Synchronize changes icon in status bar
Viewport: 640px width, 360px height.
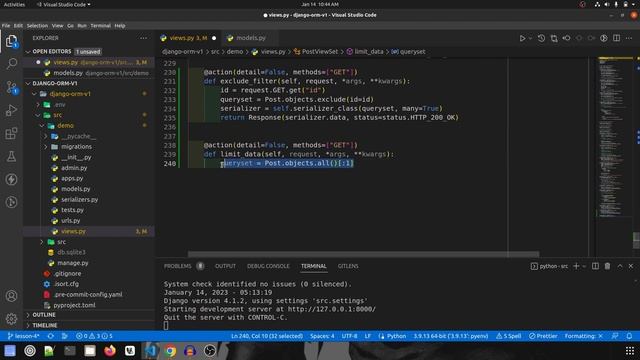point(51,336)
